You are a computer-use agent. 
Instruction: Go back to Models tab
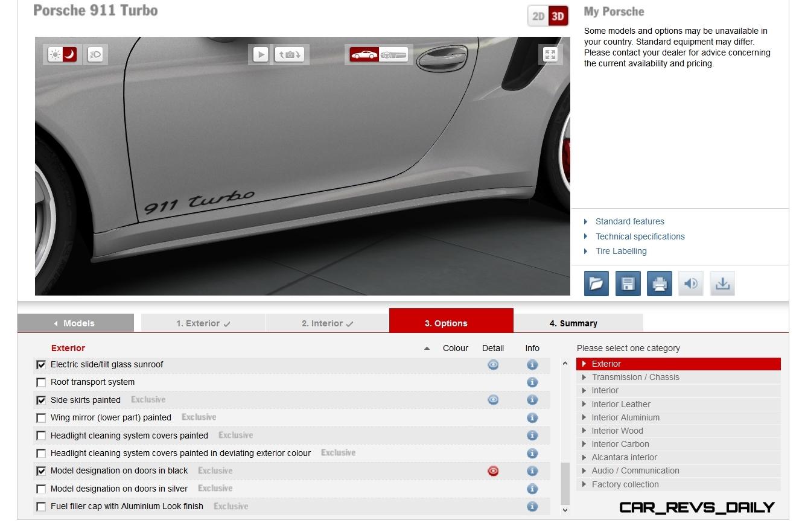point(75,323)
